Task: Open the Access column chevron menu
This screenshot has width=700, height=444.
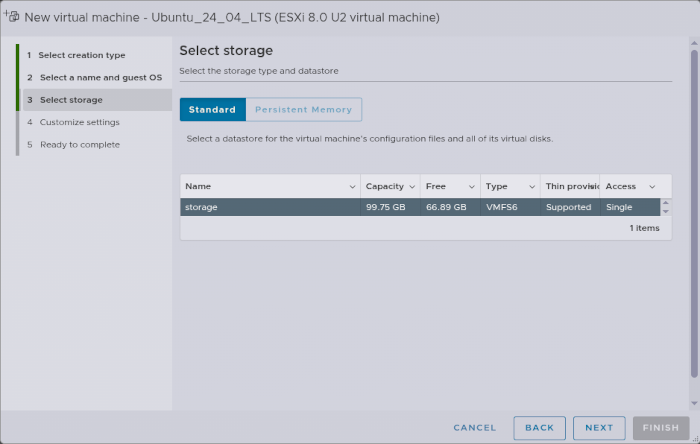Action: (x=652, y=187)
